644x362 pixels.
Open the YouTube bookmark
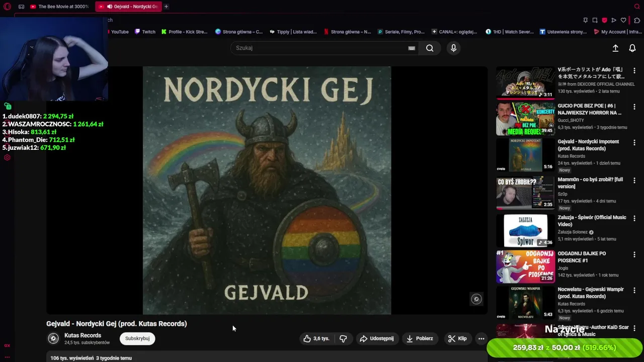(118, 32)
